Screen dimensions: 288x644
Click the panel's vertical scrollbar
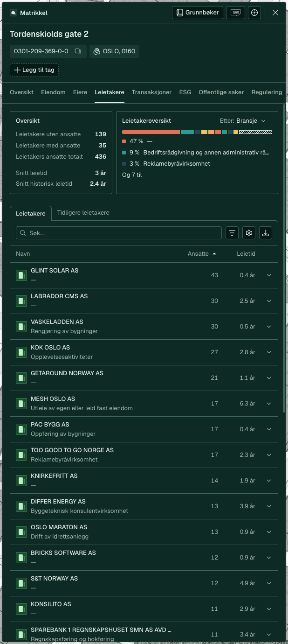tap(284, 259)
